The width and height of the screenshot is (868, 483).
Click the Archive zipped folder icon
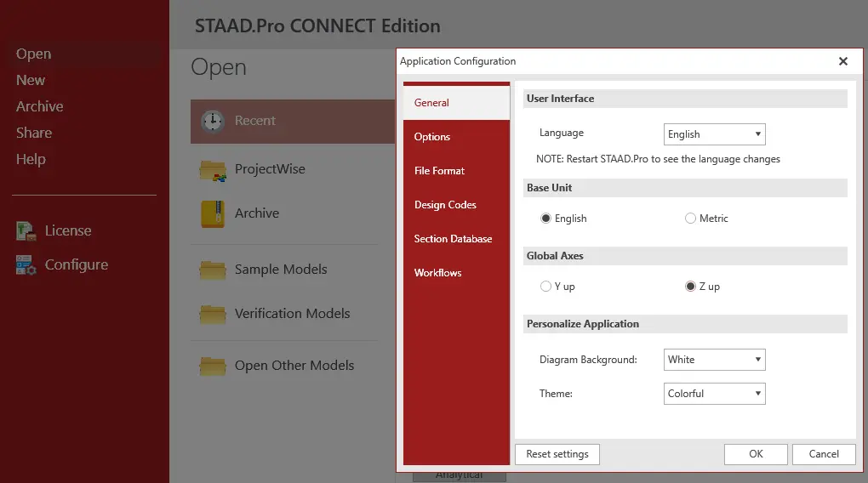pyautogui.click(x=213, y=214)
